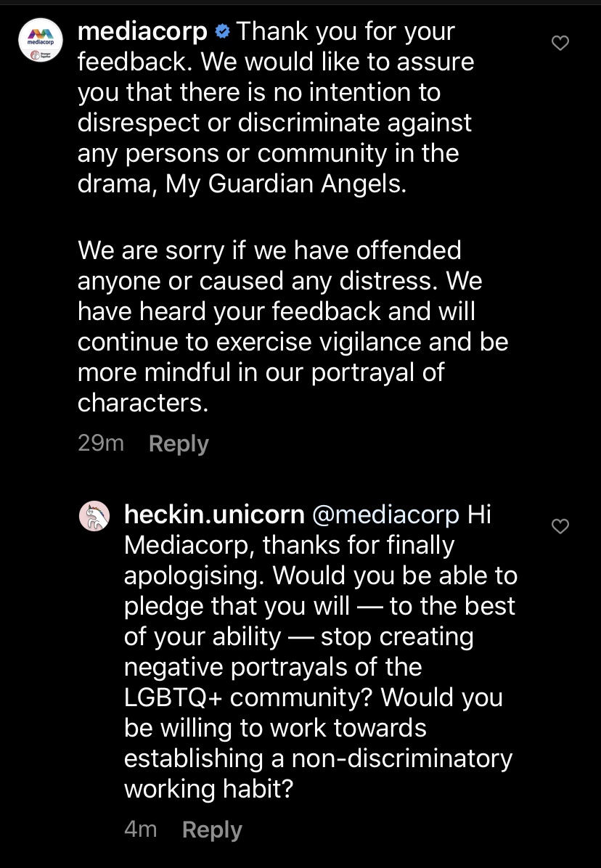Like heckin.unicorn's reply with the heart
Screen dimensions: 601x868
(x=560, y=526)
